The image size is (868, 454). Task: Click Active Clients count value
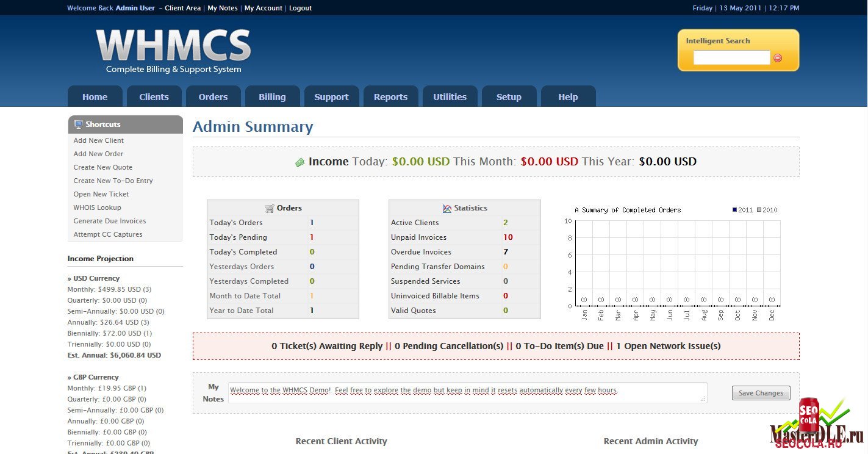click(x=505, y=223)
